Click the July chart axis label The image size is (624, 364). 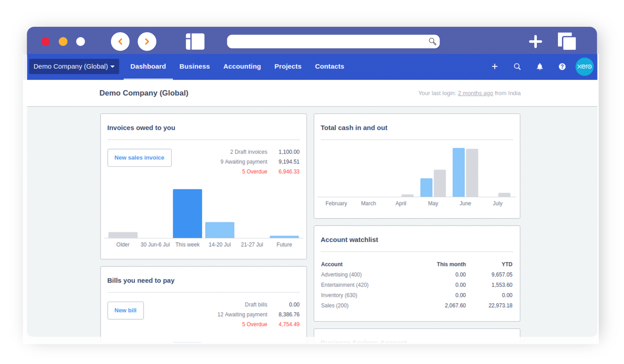[497, 203]
